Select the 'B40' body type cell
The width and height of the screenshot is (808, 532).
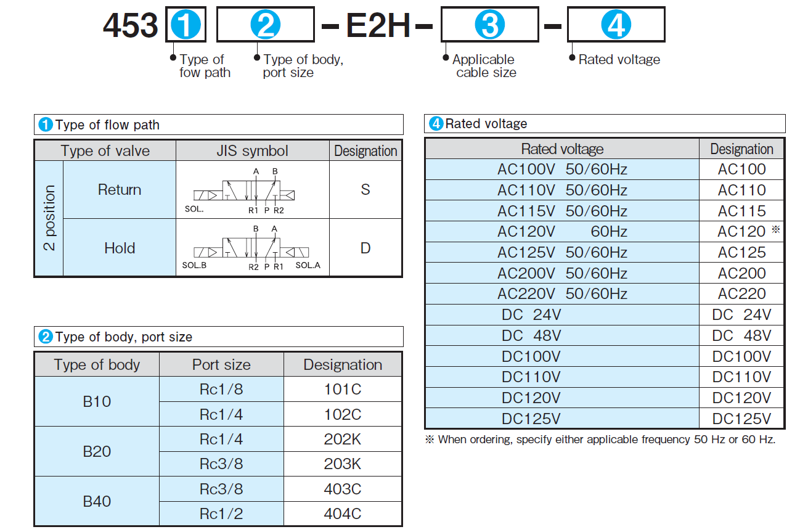(97, 501)
